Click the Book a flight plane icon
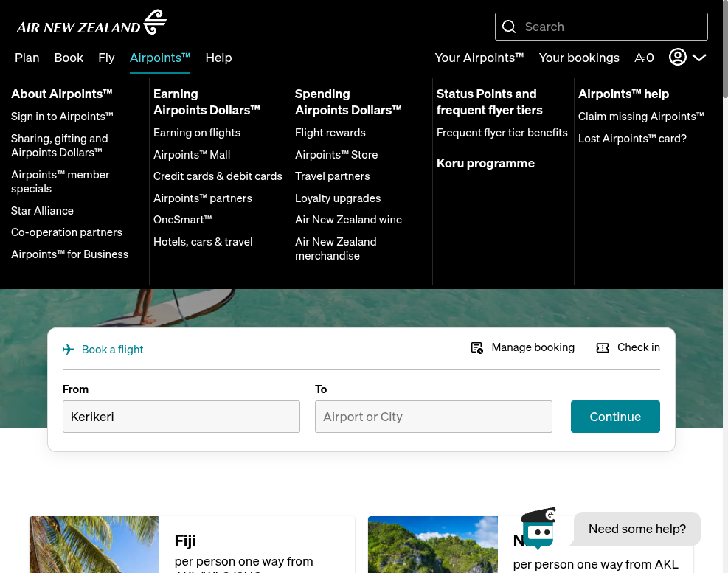 pos(69,350)
